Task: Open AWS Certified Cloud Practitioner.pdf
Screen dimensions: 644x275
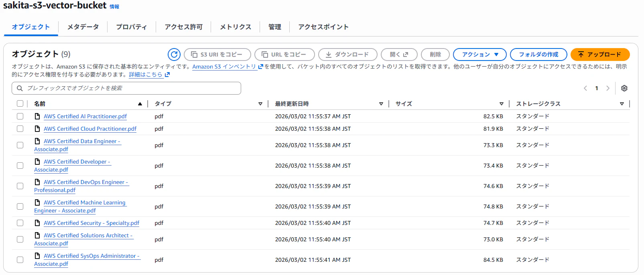Action: (90, 129)
